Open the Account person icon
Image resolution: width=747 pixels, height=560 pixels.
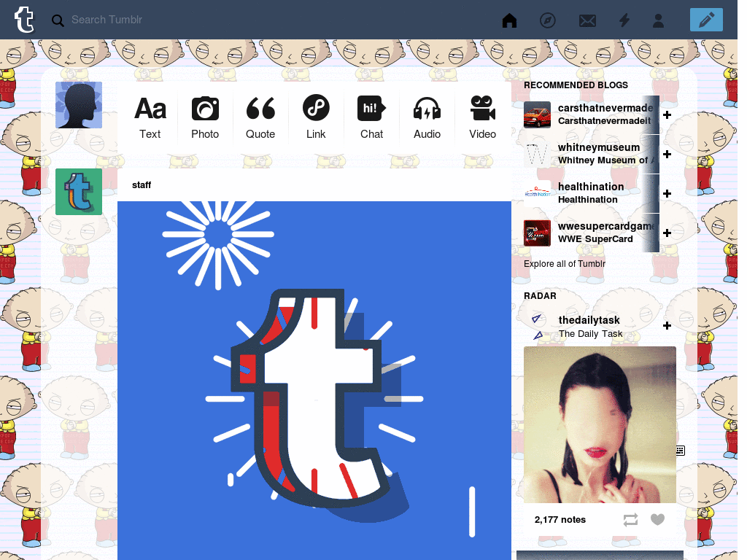pyautogui.click(x=659, y=20)
